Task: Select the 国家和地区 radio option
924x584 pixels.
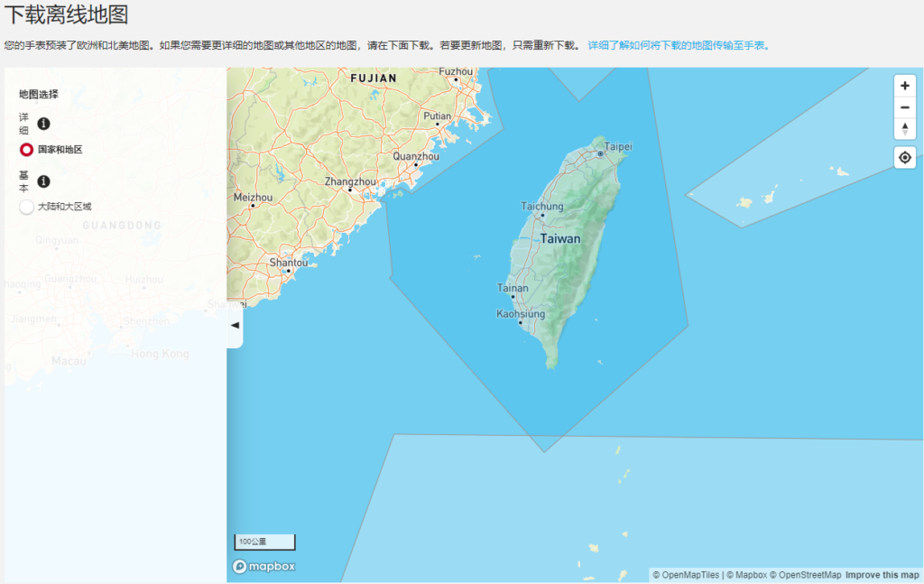Action: pos(26,150)
